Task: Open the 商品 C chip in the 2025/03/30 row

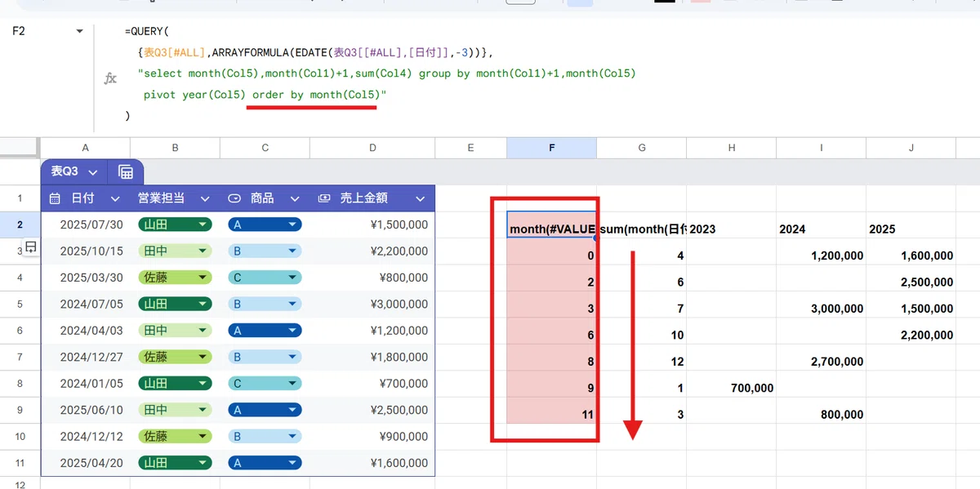Action: (265, 278)
